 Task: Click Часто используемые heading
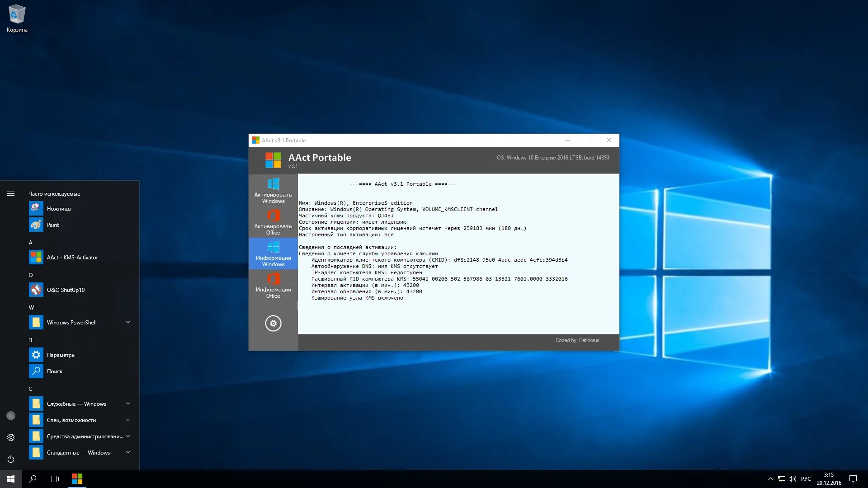point(54,194)
